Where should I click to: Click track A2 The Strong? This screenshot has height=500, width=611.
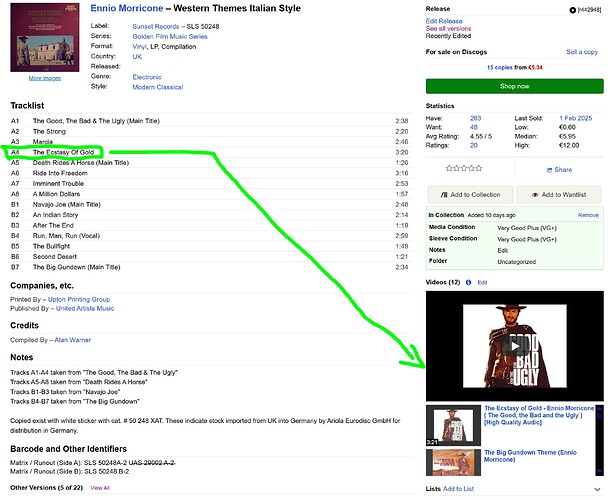[x=49, y=132]
